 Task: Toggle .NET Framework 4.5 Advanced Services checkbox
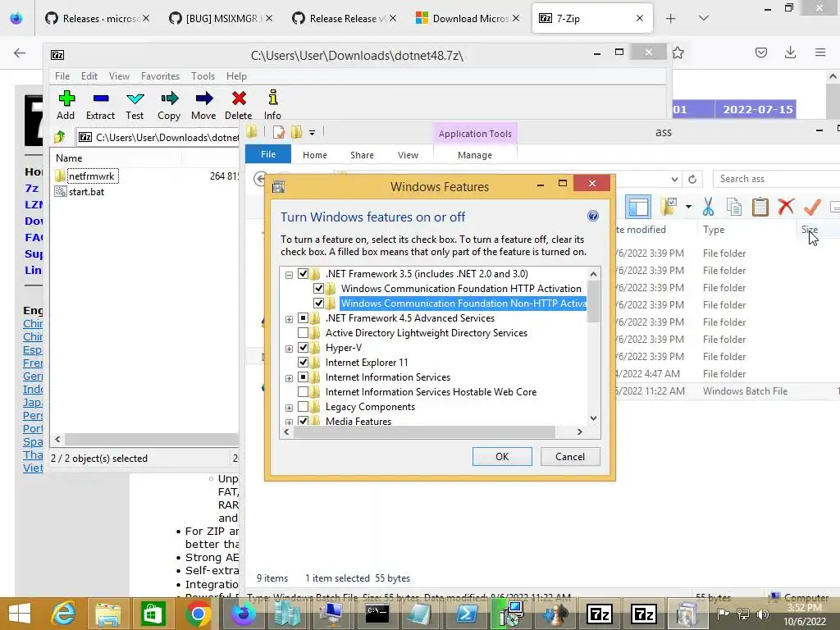click(304, 318)
